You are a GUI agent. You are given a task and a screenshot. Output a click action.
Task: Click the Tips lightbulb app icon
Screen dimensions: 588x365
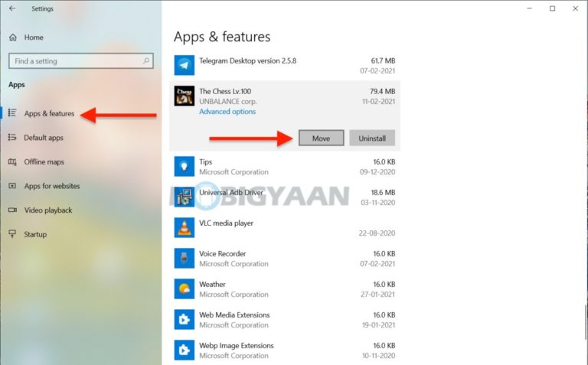(184, 166)
